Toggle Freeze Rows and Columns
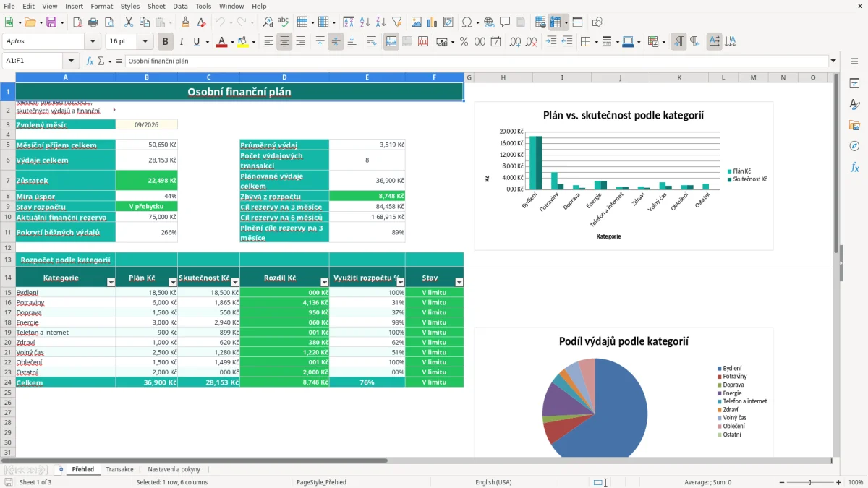 pyautogui.click(x=556, y=22)
